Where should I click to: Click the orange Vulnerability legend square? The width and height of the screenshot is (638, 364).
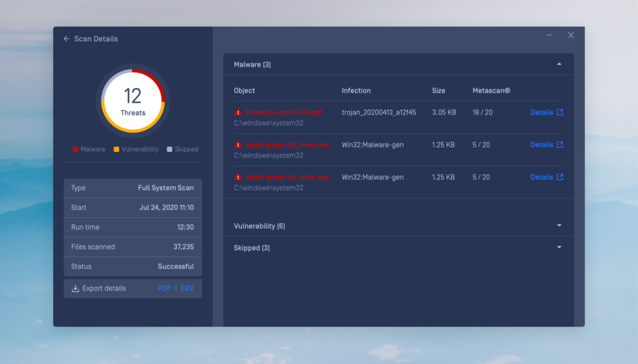[116, 149]
